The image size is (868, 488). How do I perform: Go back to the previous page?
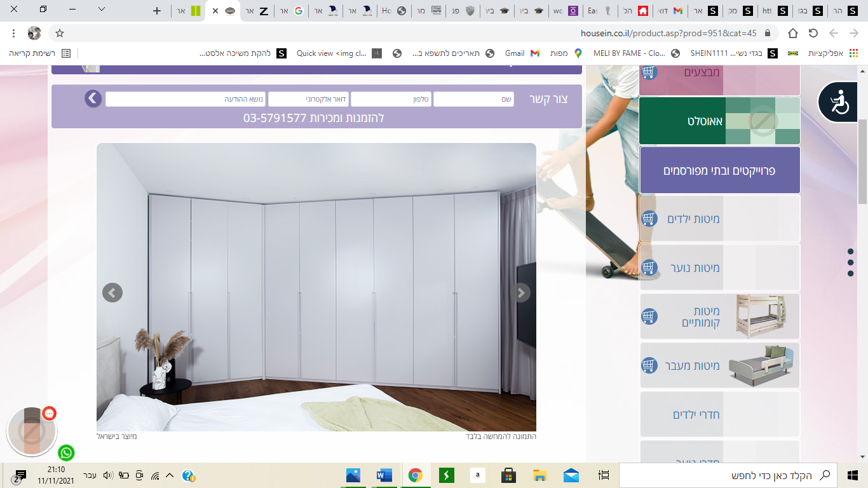(853, 33)
